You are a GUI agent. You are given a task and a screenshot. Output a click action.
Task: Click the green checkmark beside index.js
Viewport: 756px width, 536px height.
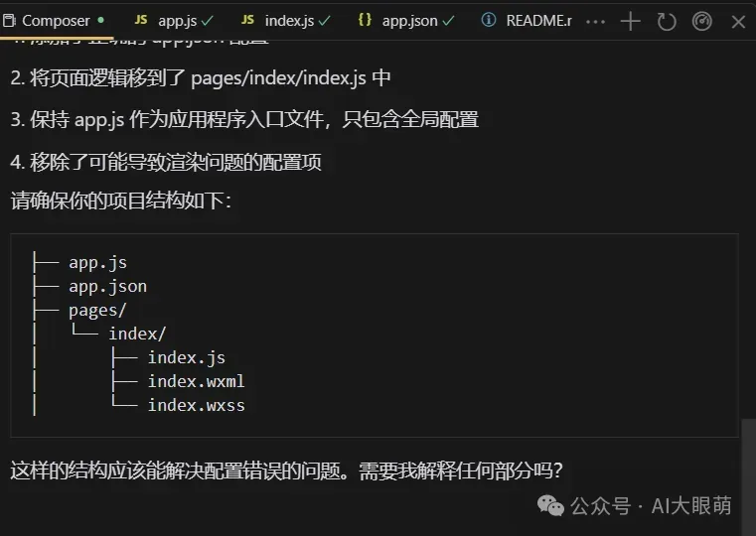tap(324, 20)
